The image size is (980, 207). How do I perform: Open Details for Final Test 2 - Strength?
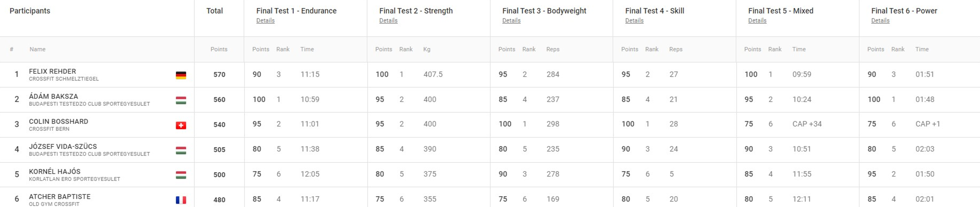tap(388, 20)
